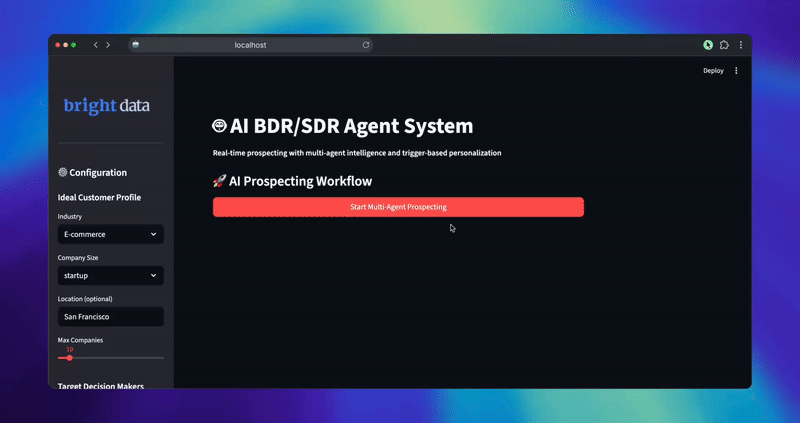
Task: Open the app menu beside Deploy
Action: tap(736, 71)
